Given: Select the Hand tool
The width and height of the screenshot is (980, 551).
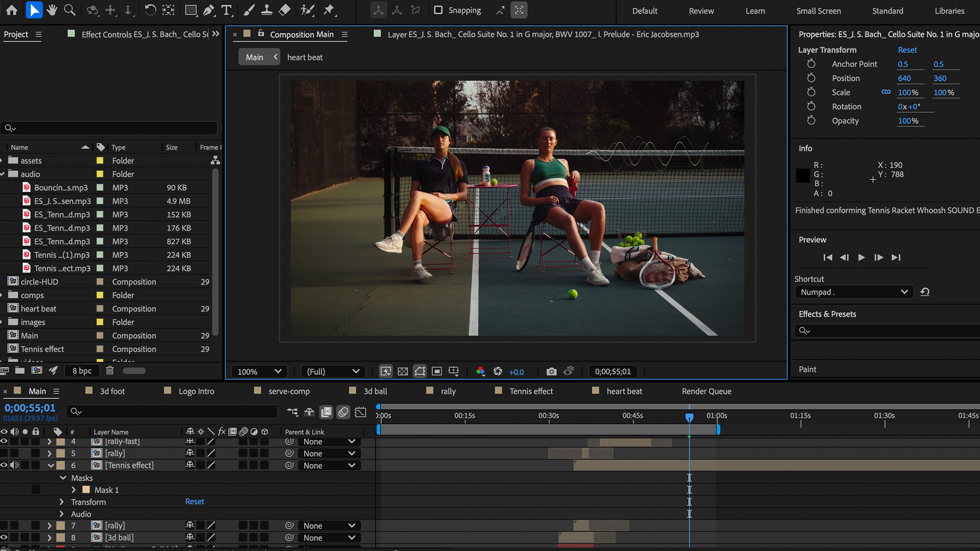Looking at the screenshot, I should point(52,10).
